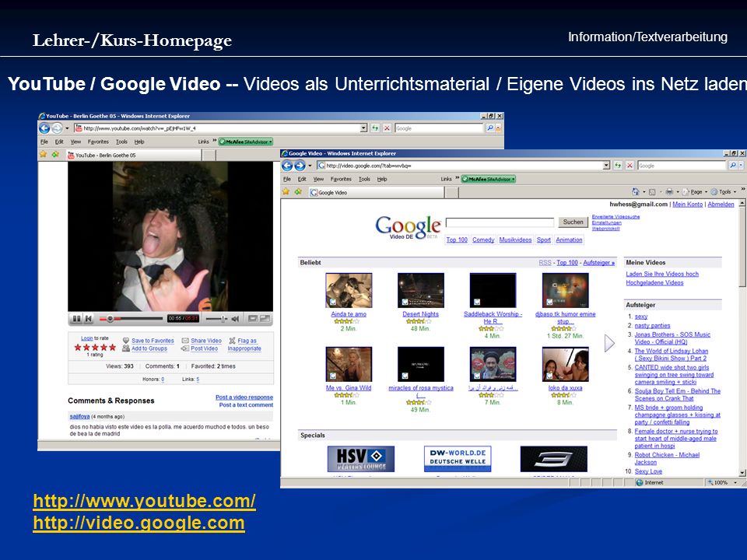The image size is (747, 560).
Task: Click DW-World.de Deutsche Welle thumbnail
Action: (458, 459)
